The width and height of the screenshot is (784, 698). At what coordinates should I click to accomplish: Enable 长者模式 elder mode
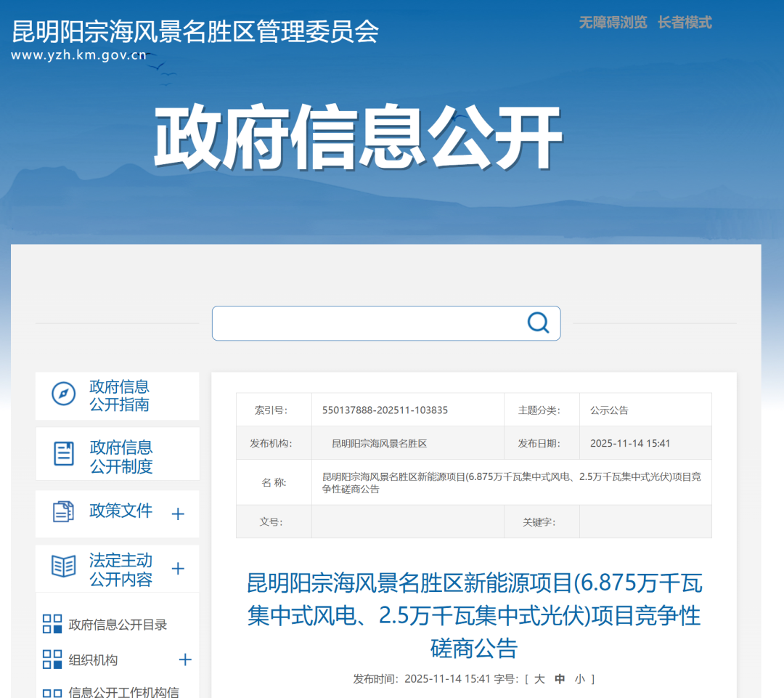point(685,23)
